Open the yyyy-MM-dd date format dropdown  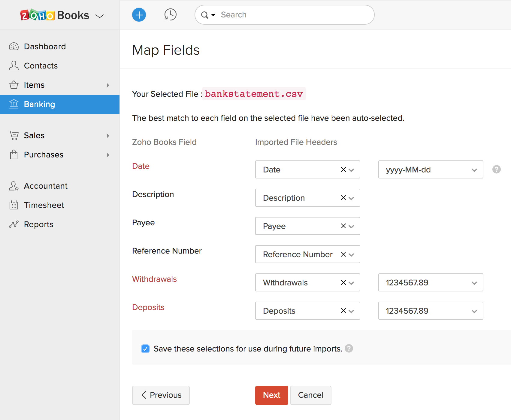click(x=430, y=170)
